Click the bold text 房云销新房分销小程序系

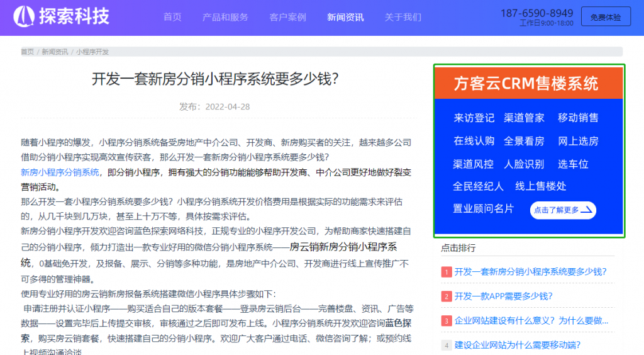343,247
